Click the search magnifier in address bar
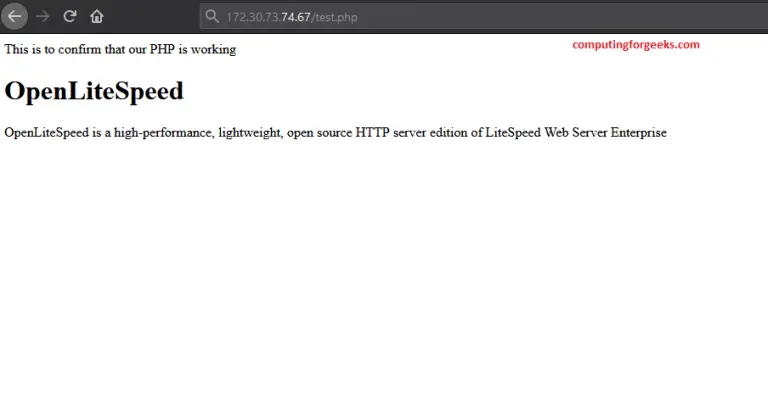 (212, 16)
